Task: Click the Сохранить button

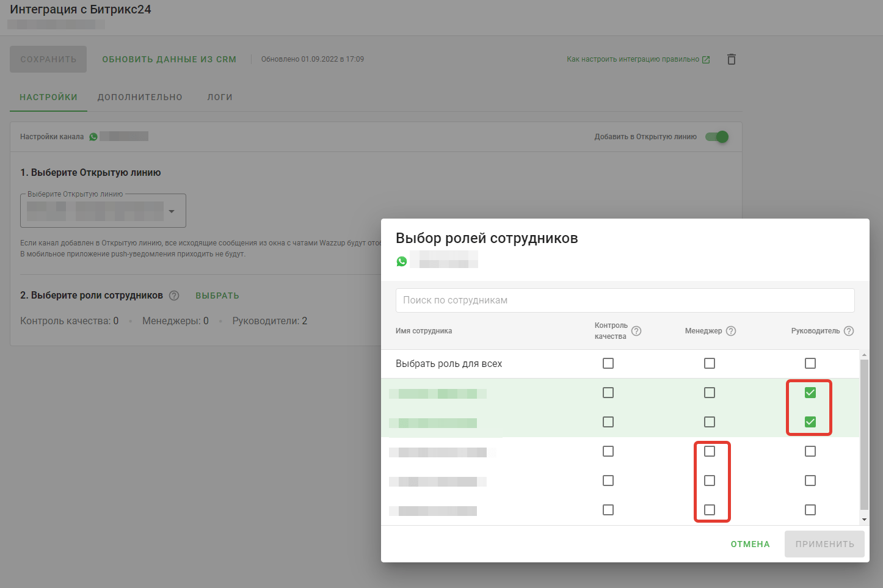Action: coord(48,59)
